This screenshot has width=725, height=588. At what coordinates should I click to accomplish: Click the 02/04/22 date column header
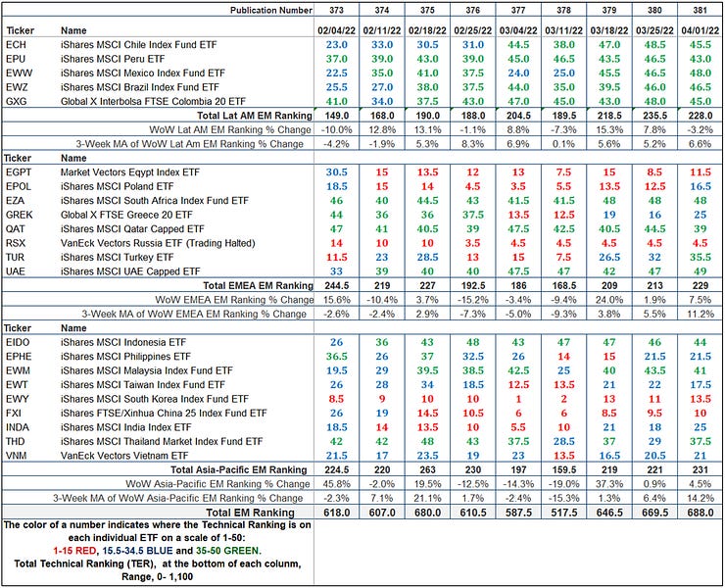click(x=337, y=30)
